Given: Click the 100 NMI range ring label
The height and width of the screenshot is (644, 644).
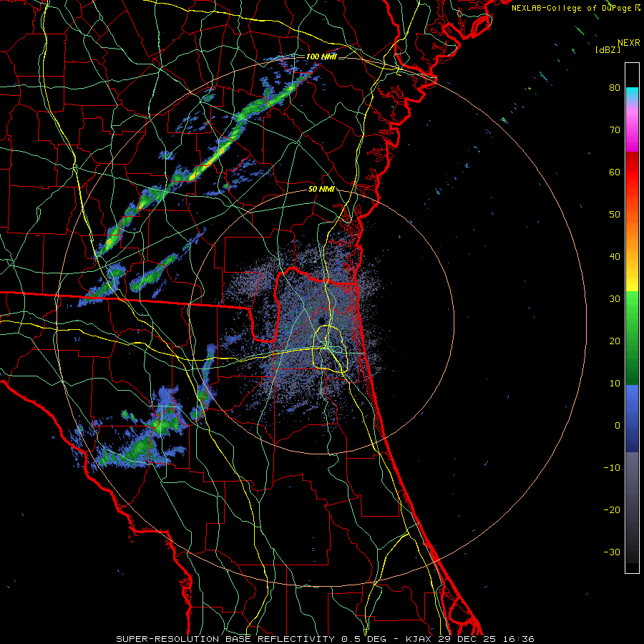Looking at the screenshot, I should tap(321, 57).
